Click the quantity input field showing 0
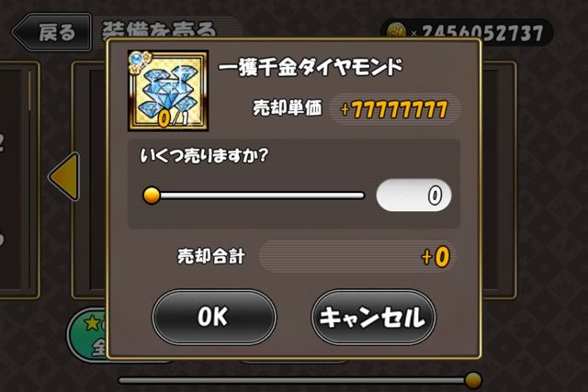This screenshot has width=588, height=392. point(414,196)
